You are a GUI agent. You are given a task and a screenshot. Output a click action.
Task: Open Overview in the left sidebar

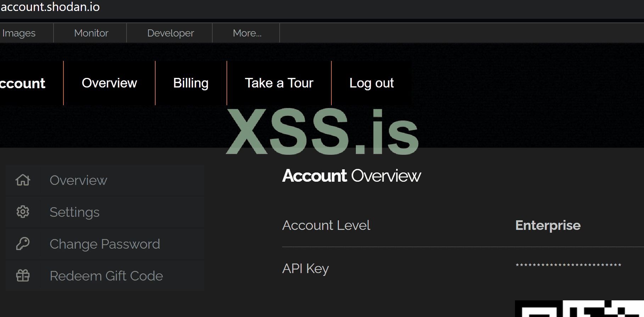105,180
